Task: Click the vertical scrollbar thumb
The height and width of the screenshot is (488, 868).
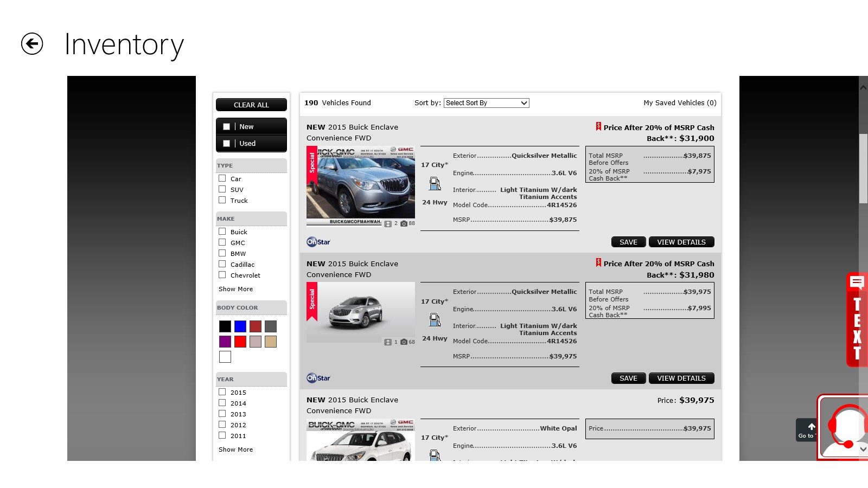Action: click(863, 168)
